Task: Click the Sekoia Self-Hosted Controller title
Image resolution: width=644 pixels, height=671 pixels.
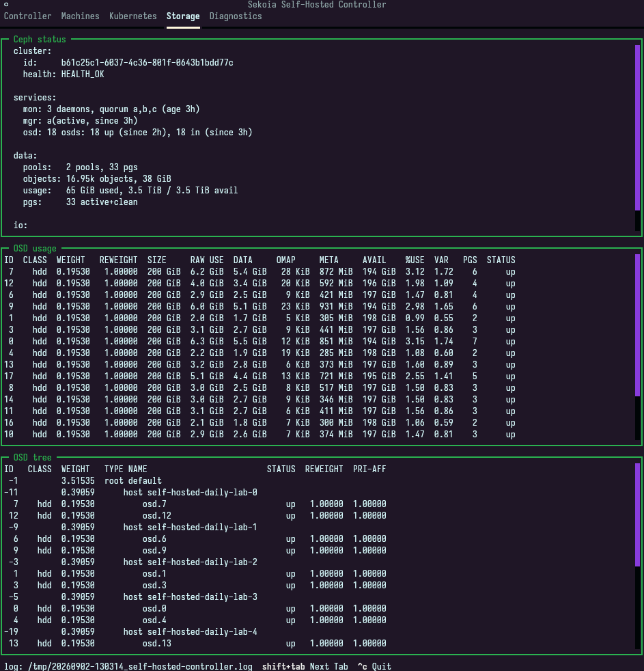Action: tap(317, 5)
